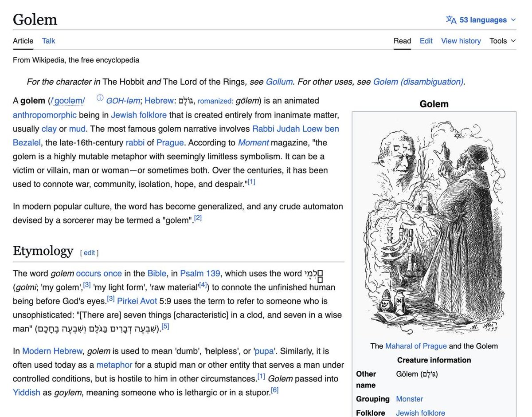Select the Read tab
This screenshot has height=417, width=532.
coord(402,41)
